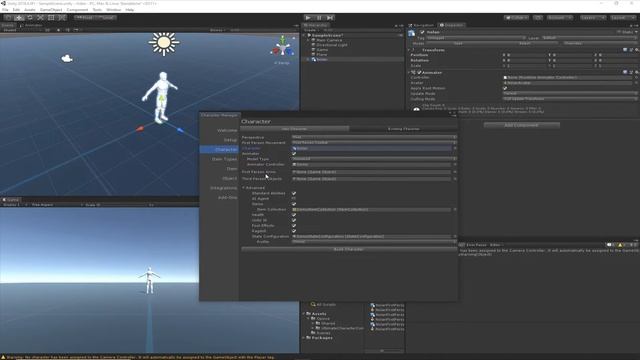Click the Directional Light sun gizmo
Image resolution: width=640 pixels, height=360 pixels.
[x=164, y=43]
